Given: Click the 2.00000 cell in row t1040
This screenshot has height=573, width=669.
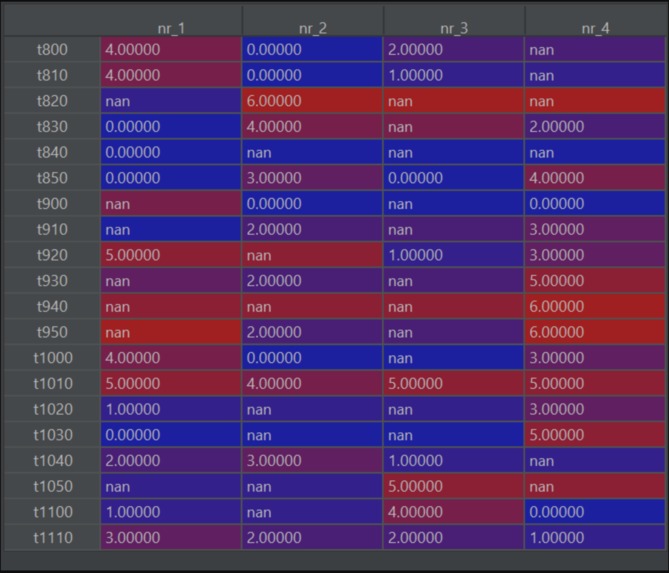Looking at the screenshot, I should (x=171, y=460).
